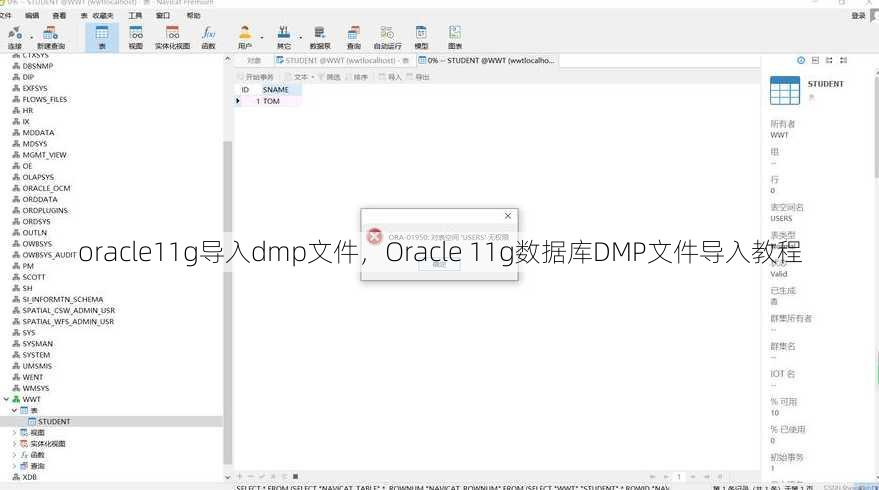Open the 自动运行 automation icon
This screenshot has height=490, width=879.
click(387, 38)
